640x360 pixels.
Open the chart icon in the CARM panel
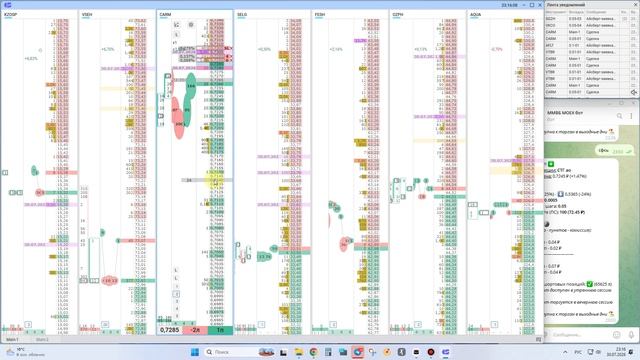[x=176, y=25]
